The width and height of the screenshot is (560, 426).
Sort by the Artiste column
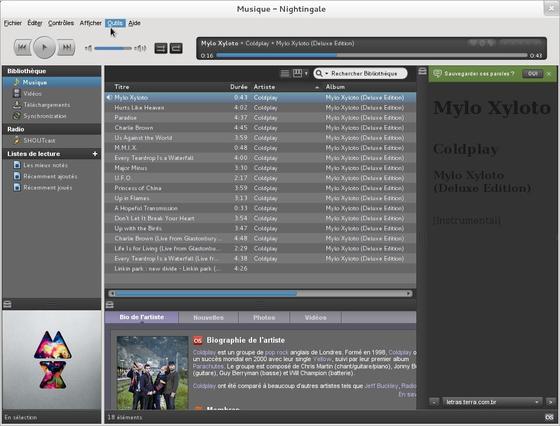tap(286, 87)
